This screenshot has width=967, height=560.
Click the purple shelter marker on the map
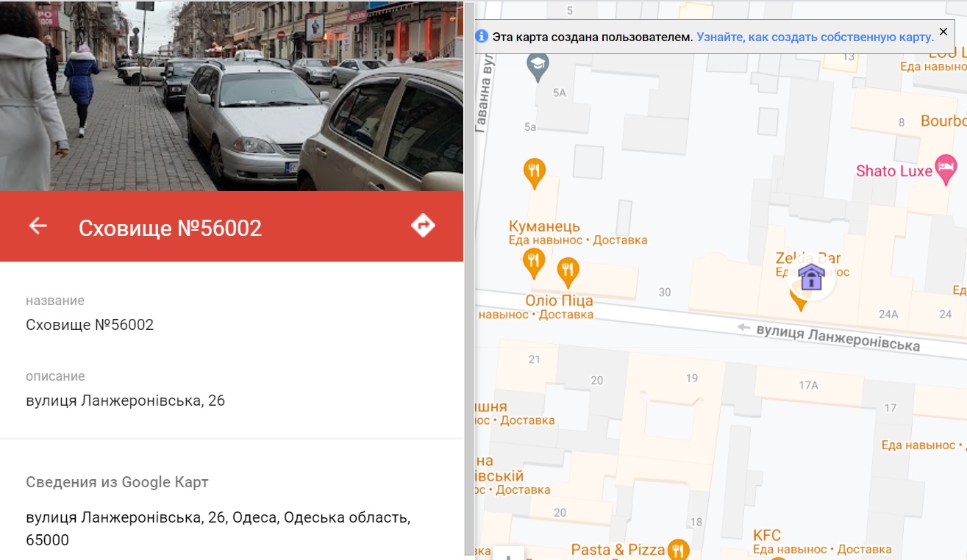pos(811,278)
